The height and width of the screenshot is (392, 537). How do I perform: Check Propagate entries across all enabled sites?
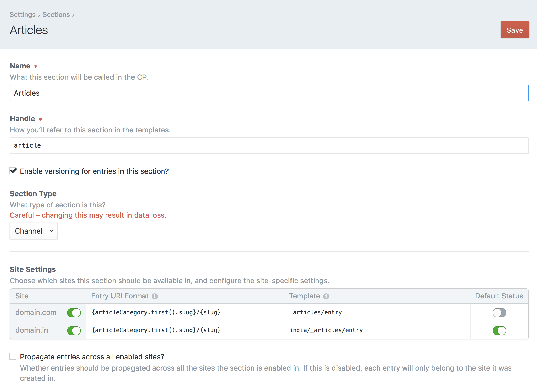coord(13,356)
